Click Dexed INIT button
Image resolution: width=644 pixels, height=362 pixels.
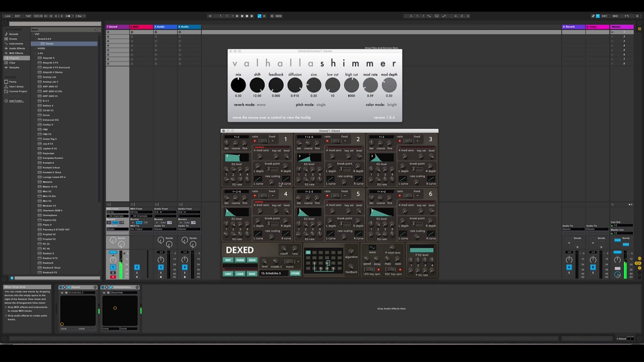coord(228,260)
